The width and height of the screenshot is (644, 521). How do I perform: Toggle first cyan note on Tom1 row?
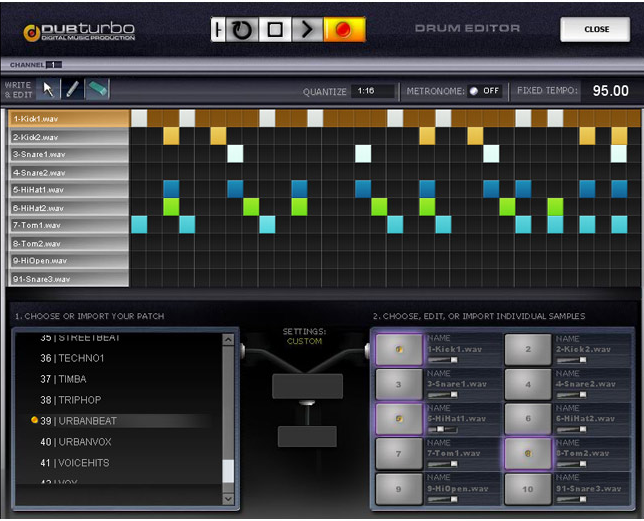pyautogui.click(x=139, y=225)
